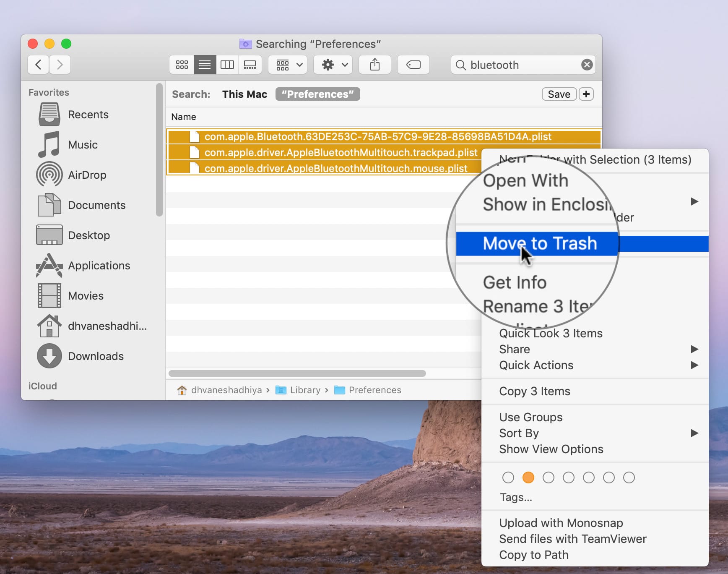This screenshot has height=574, width=728.
Task: Toggle the blue tag dot
Action: (x=588, y=477)
